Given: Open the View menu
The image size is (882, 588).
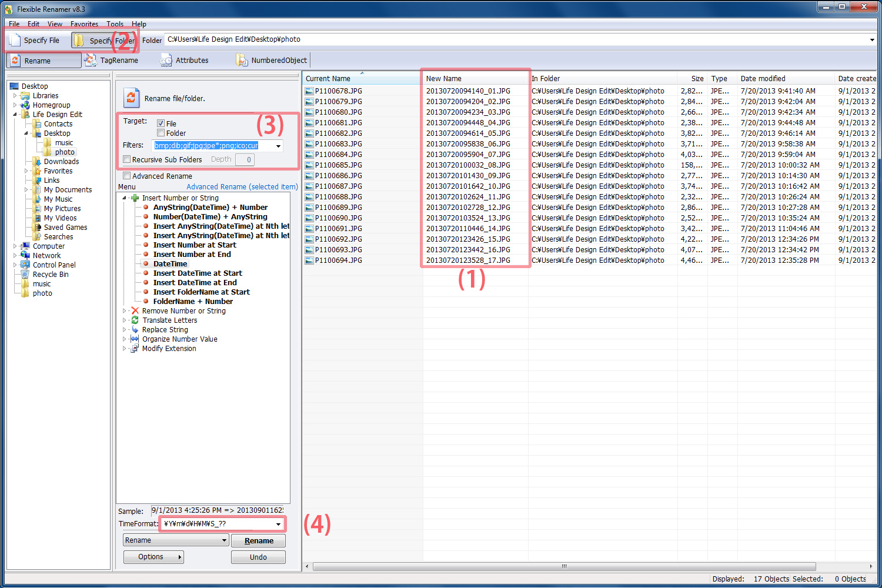Looking at the screenshot, I should 55,24.
